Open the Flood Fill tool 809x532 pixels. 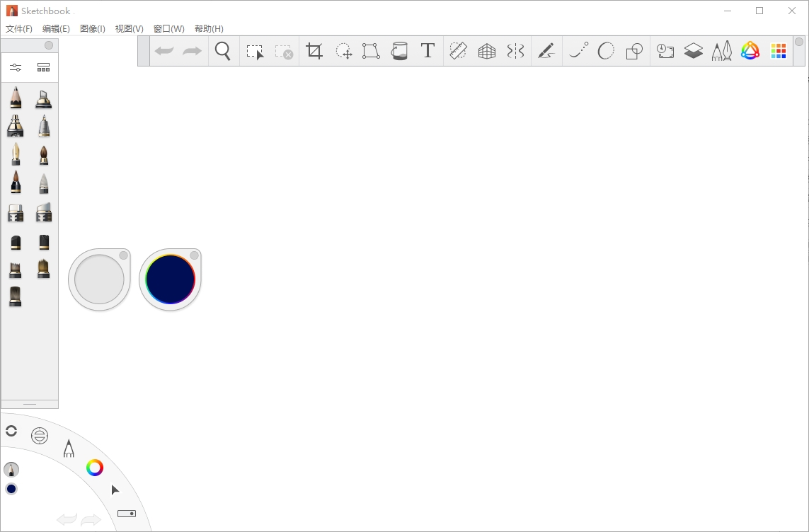pos(399,51)
